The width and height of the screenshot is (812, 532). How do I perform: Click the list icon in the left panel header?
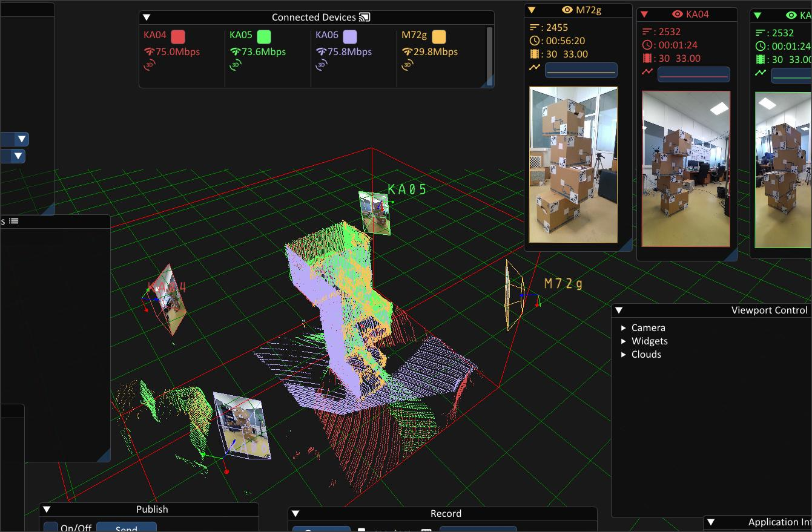click(14, 221)
